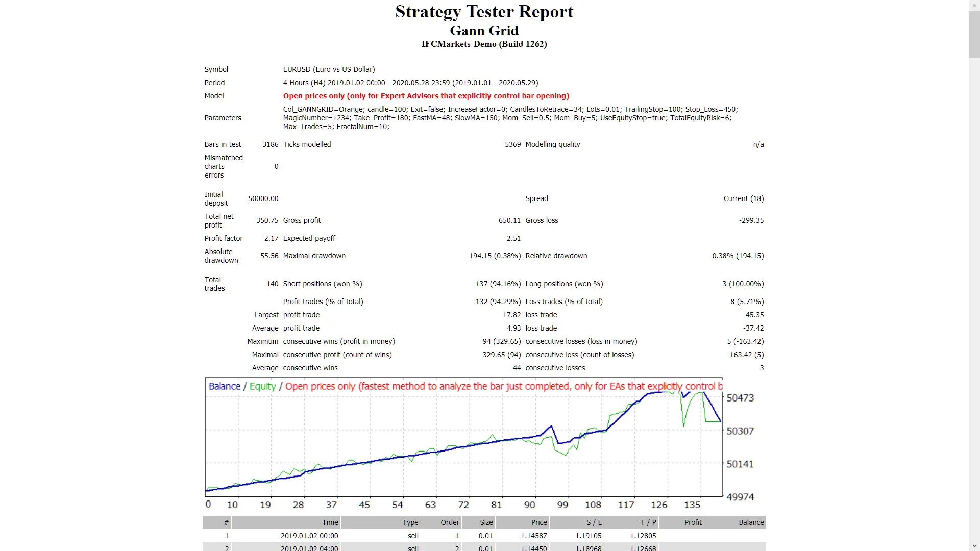980x551 pixels.
Task: Select the Type column header
Action: 410,522
